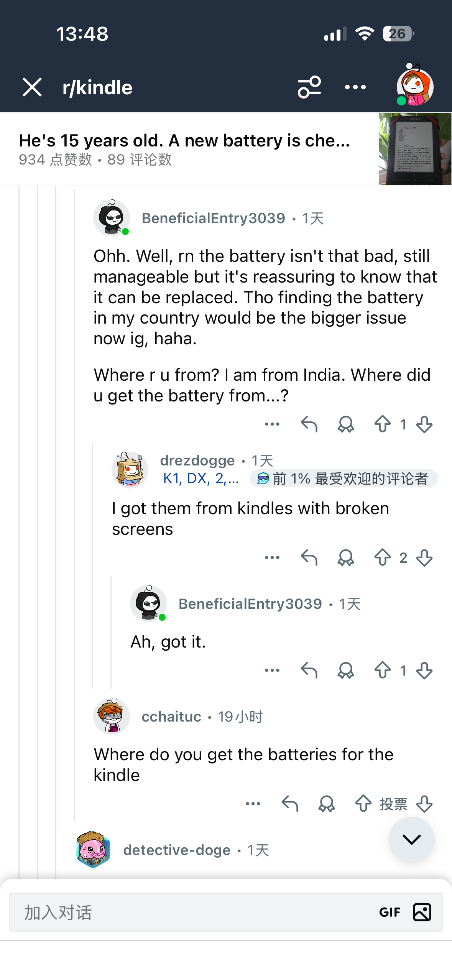Open more options on cchaituc's comment
Screen dimensions: 452x980
(253, 804)
